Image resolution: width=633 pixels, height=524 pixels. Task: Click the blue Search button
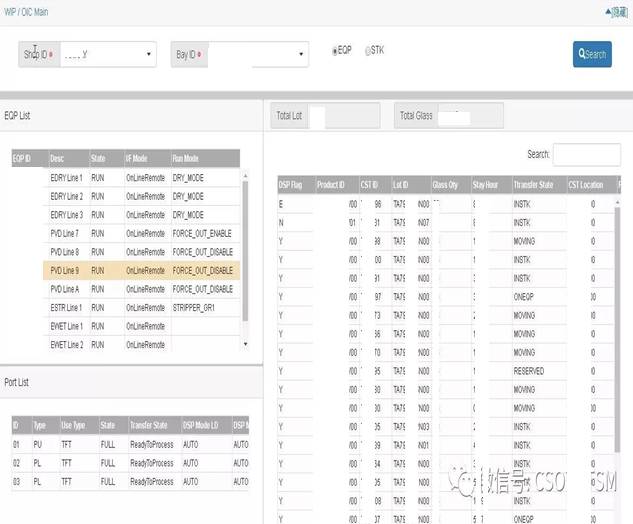point(592,54)
